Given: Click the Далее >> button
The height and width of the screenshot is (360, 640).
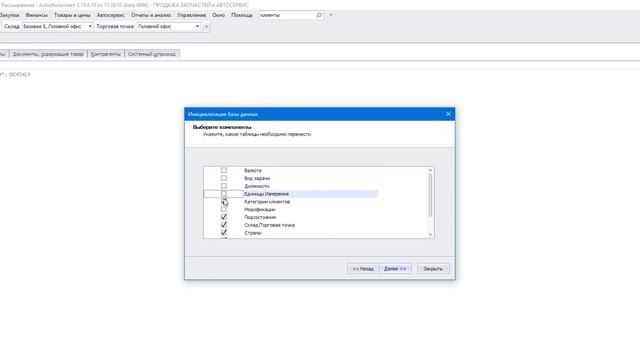Looking at the screenshot, I should click(395, 269).
